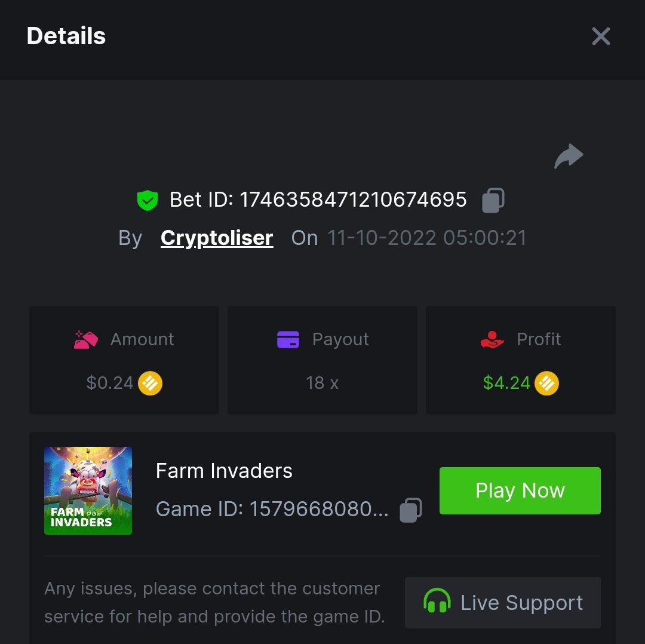Click the Farm Invaders game thumbnail
Image resolution: width=645 pixels, height=644 pixels.
click(88, 490)
